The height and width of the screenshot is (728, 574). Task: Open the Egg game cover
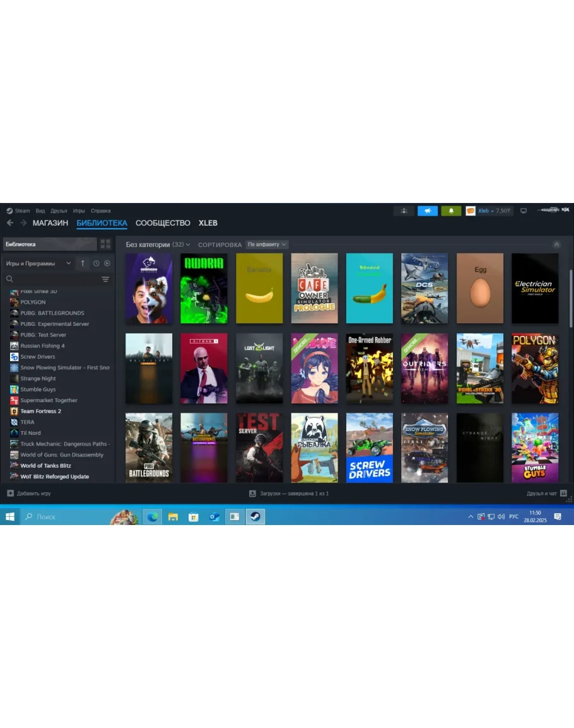pyautogui.click(x=479, y=288)
